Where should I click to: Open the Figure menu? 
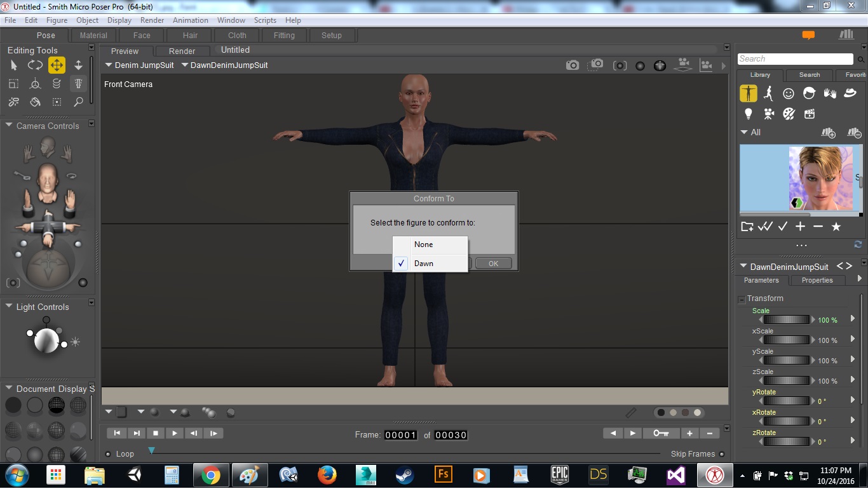point(57,20)
